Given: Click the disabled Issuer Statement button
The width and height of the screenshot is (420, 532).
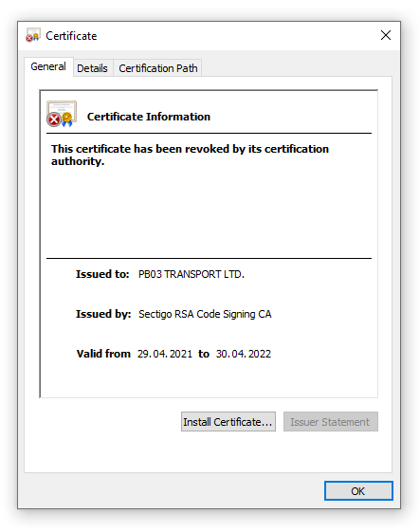Looking at the screenshot, I should pos(331,422).
